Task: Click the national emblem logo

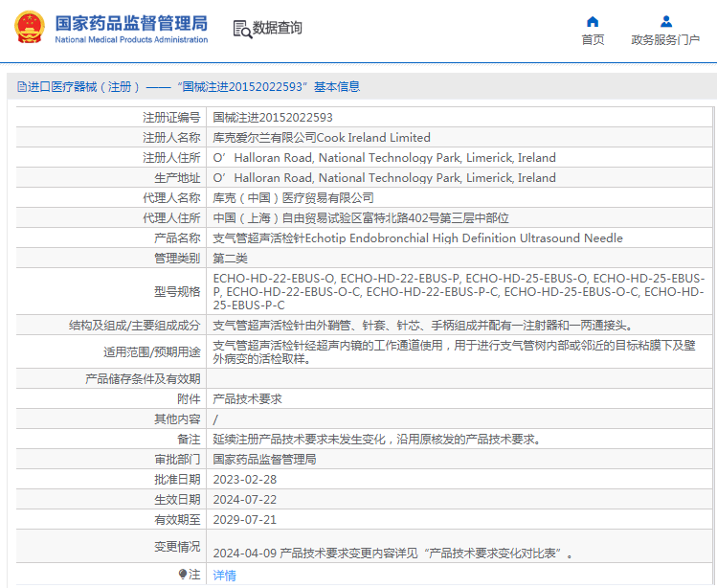Action: tap(30, 27)
